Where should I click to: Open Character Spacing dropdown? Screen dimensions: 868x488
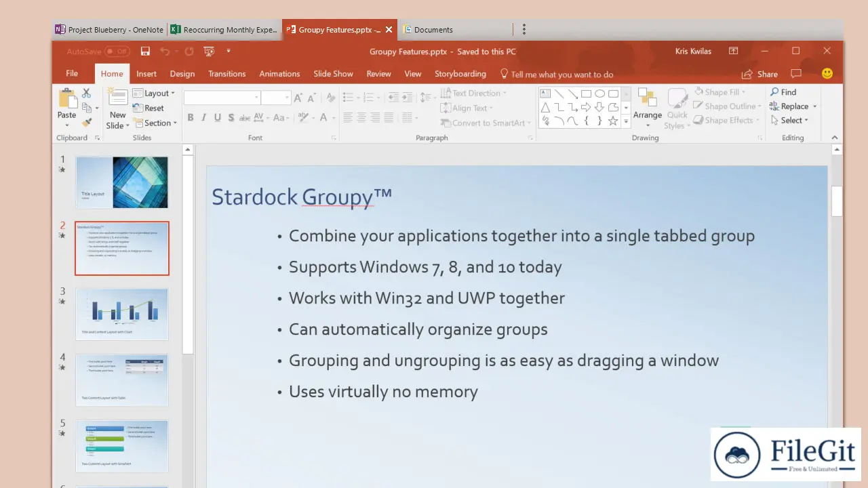click(x=261, y=118)
